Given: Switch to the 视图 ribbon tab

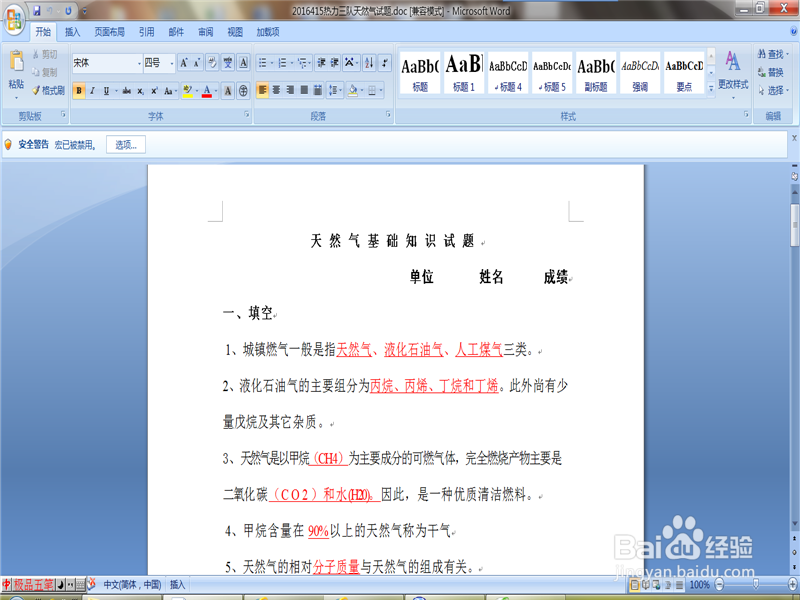Looking at the screenshot, I should 235,31.
